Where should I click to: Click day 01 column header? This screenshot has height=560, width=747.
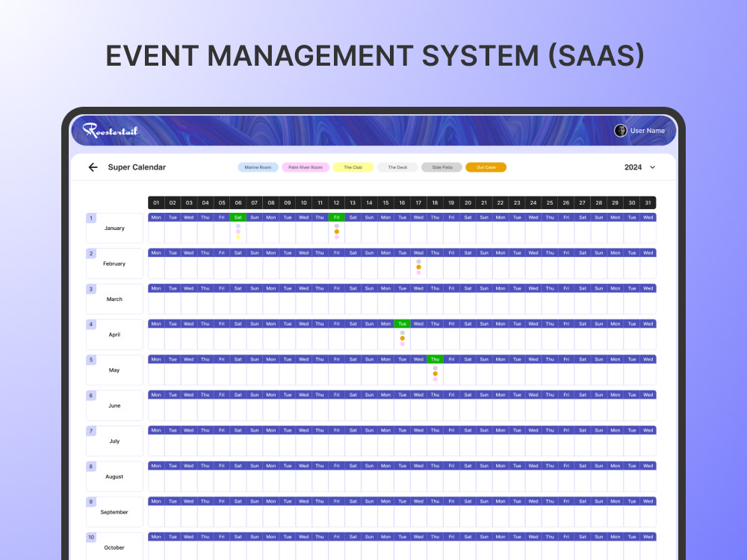[156, 203]
